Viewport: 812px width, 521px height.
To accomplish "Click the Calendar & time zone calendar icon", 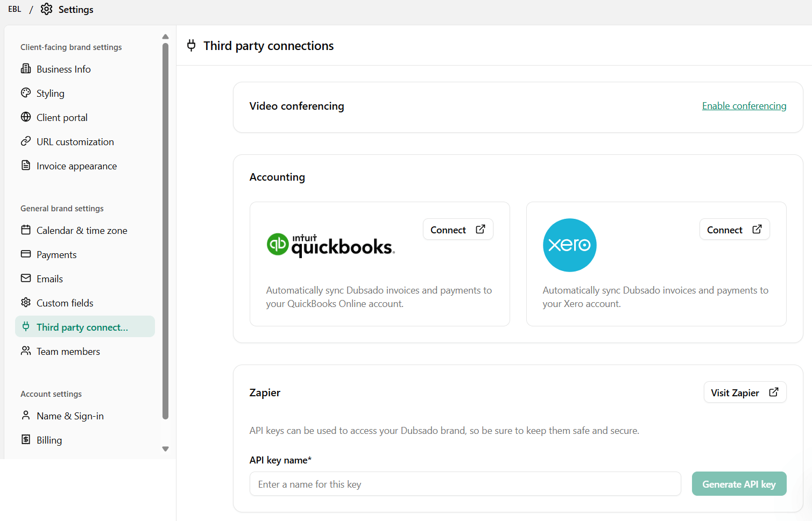I will 26,230.
